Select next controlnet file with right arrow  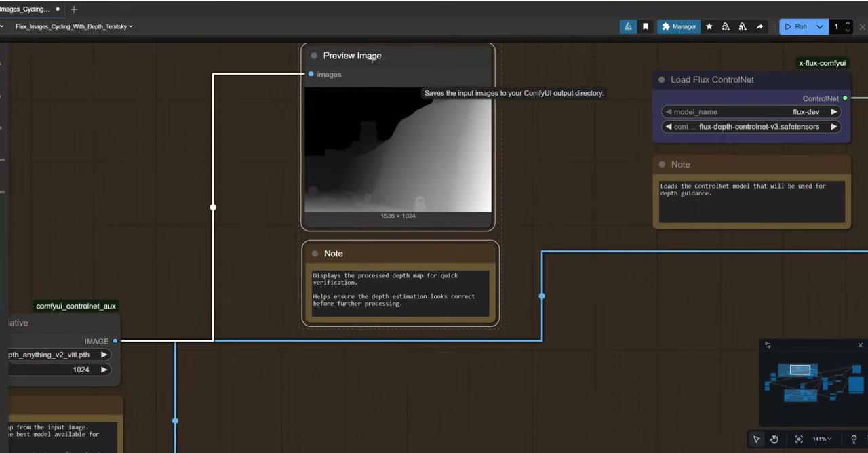(x=834, y=127)
